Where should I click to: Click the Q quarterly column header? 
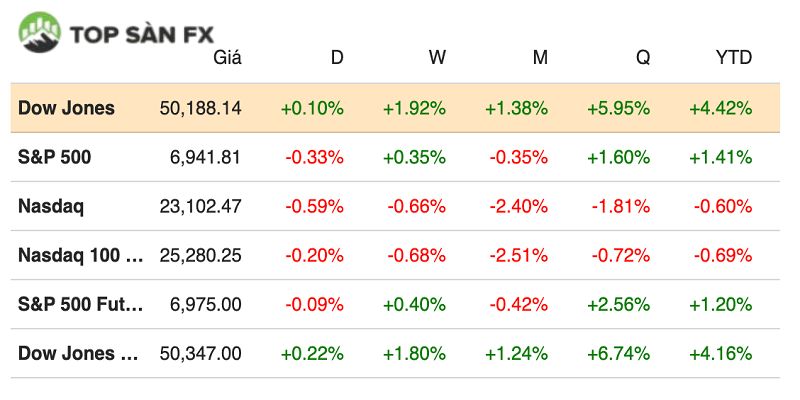pyautogui.click(x=643, y=58)
